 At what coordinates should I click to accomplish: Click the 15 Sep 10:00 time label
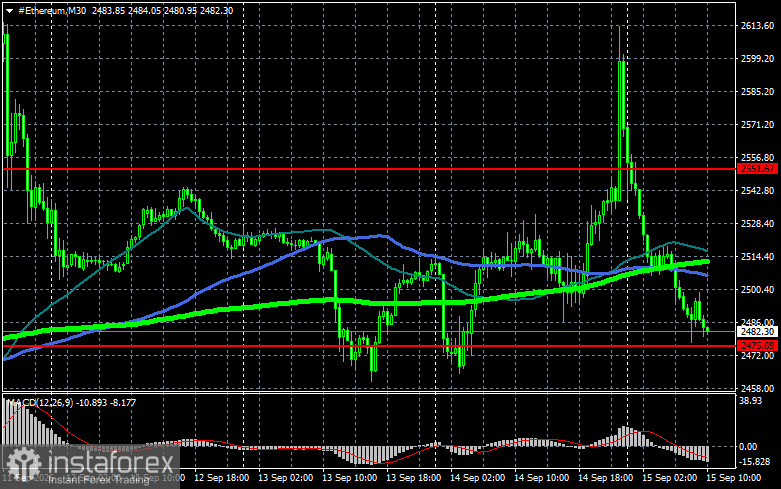coord(734,478)
